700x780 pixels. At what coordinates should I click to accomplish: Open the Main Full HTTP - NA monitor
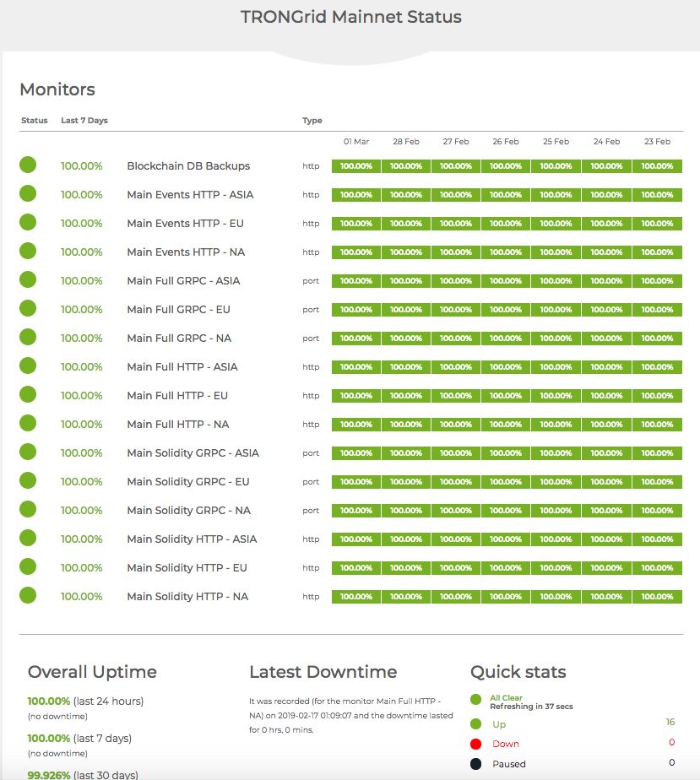coord(178,425)
